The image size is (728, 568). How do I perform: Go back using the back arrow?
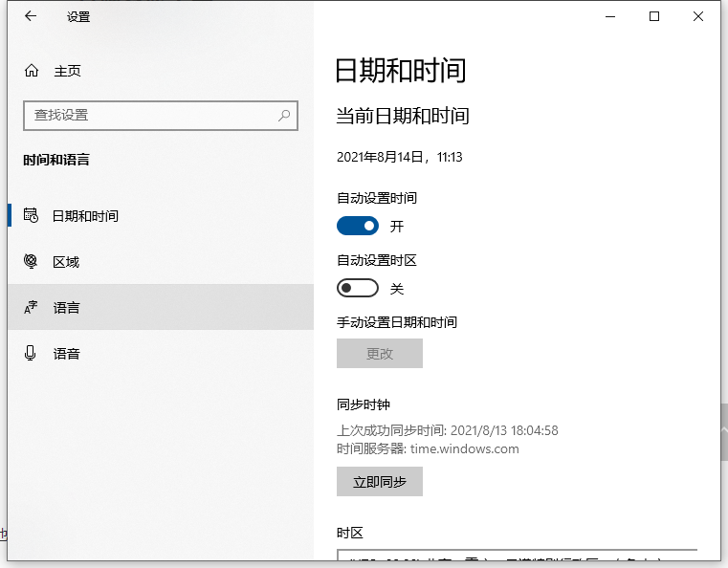tap(31, 16)
